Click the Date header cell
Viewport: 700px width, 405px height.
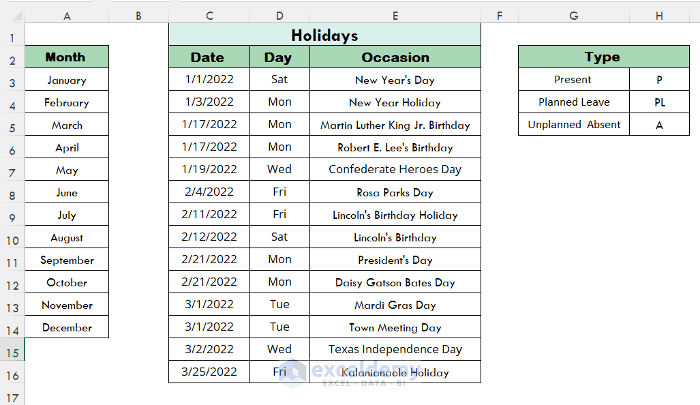tap(208, 57)
